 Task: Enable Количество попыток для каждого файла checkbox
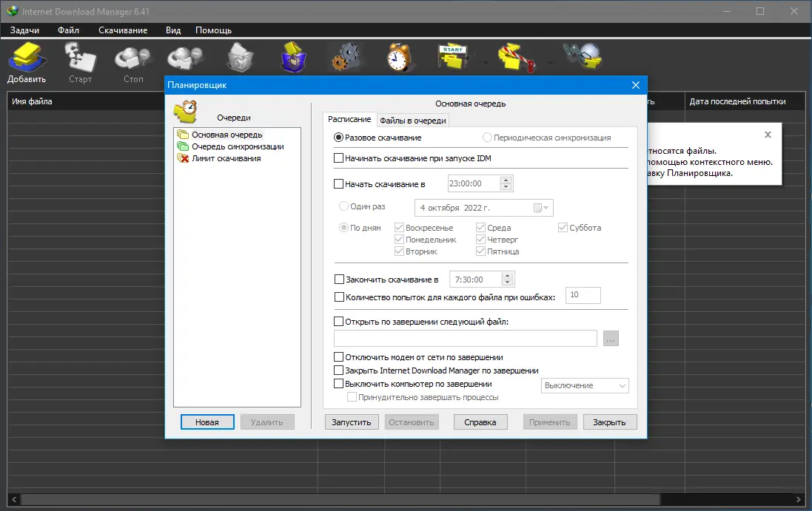click(x=339, y=297)
